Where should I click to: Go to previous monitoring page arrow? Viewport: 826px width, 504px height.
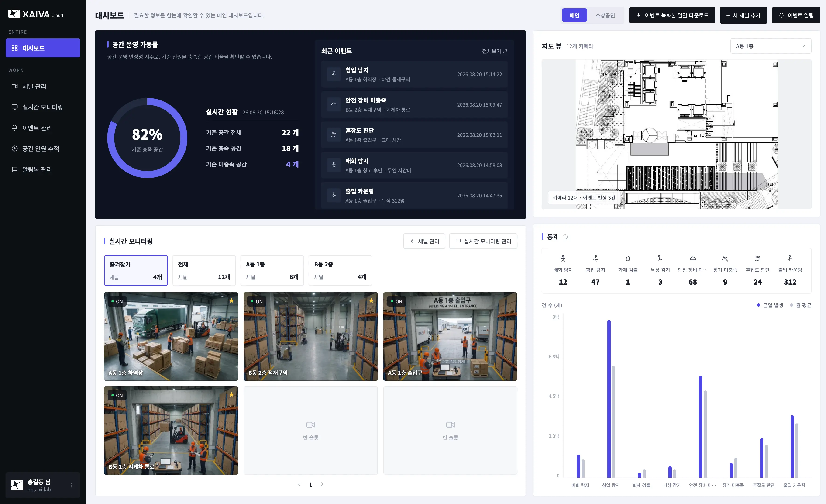[299, 485]
